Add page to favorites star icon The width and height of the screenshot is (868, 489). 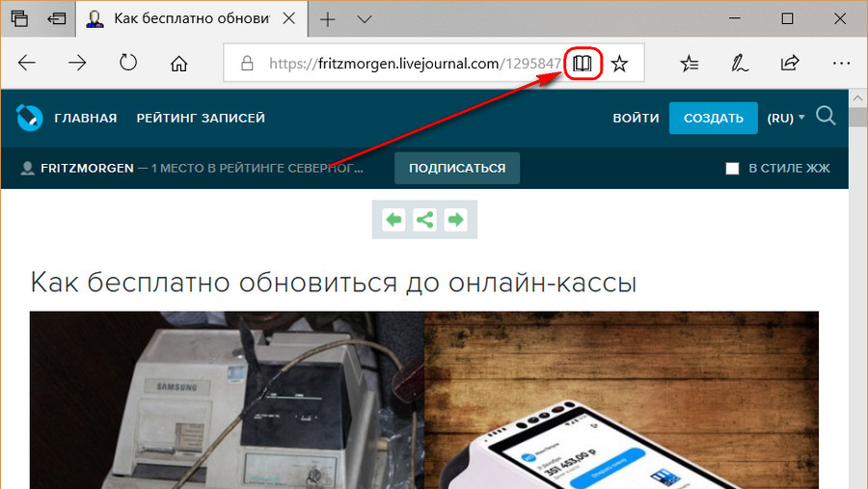coord(620,64)
